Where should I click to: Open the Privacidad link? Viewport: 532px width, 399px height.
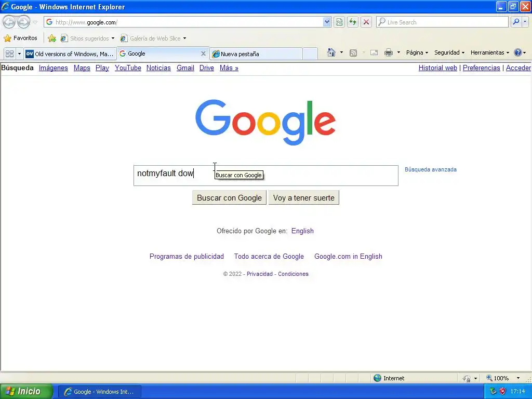click(260, 274)
